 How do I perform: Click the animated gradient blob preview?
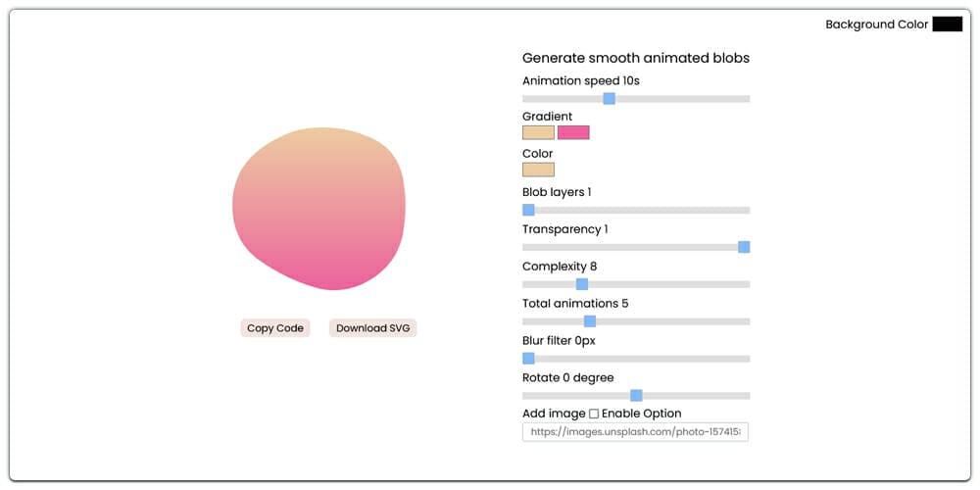point(318,209)
